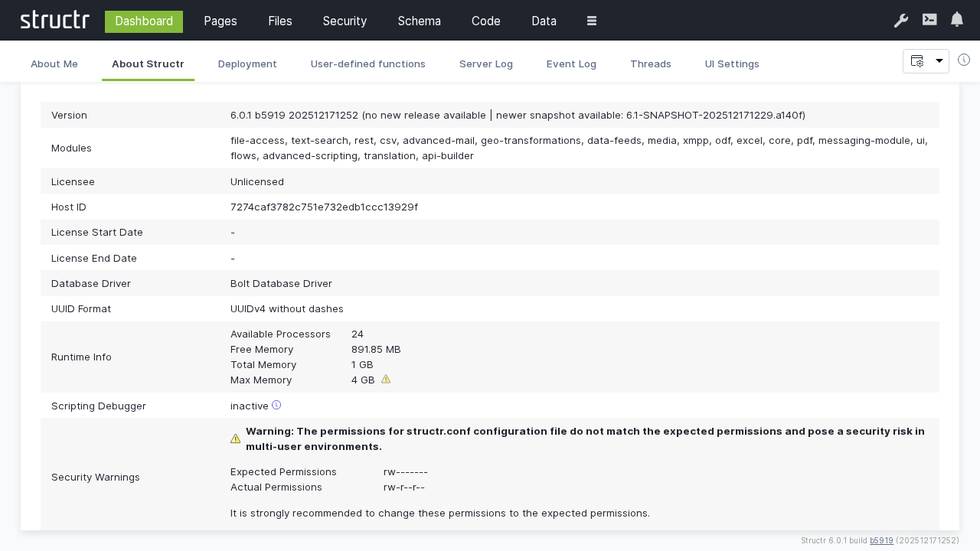Open the hamburger menu in the navbar

coord(592,21)
